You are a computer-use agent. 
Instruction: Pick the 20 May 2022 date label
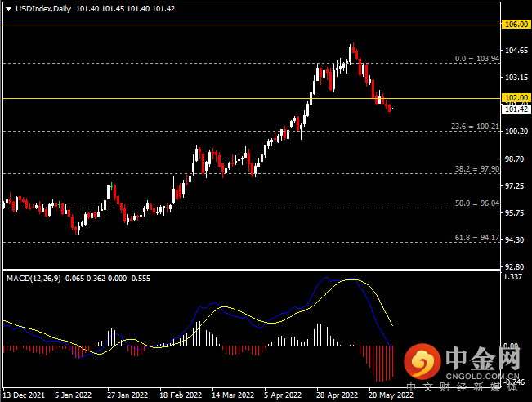coord(391,395)
